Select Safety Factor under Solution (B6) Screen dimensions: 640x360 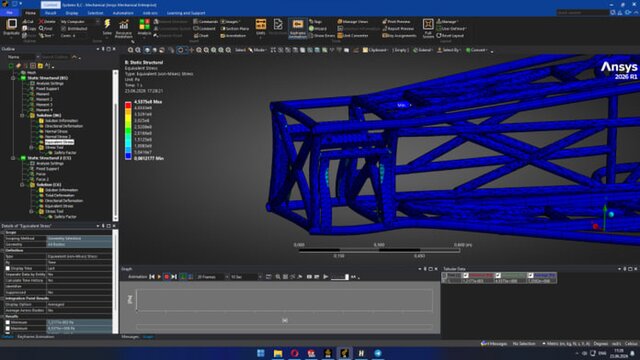click(65, 153)
